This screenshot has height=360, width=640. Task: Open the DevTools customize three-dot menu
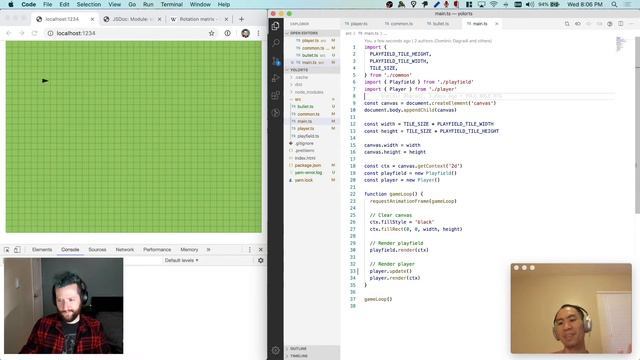click(250, 249)
